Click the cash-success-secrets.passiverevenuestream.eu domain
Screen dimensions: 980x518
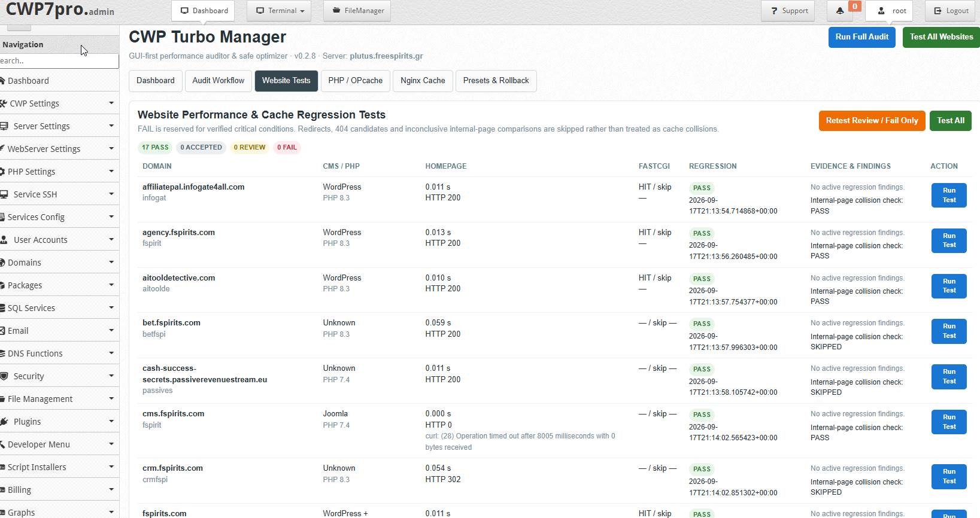point(205,374)
